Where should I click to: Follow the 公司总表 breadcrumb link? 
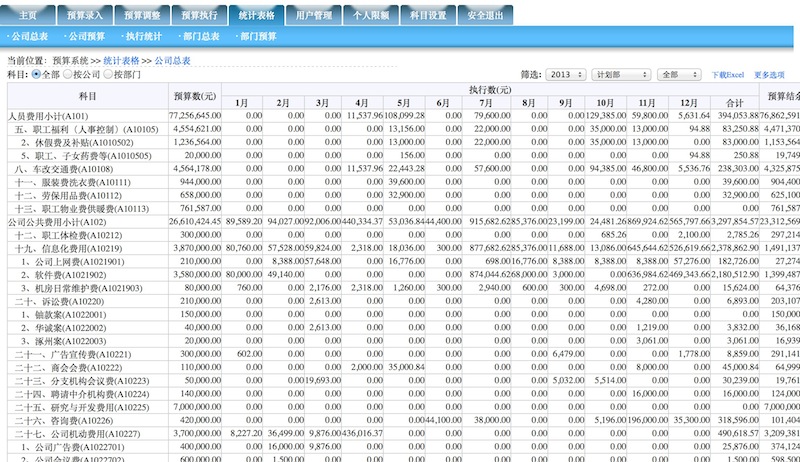coord(172,61)
